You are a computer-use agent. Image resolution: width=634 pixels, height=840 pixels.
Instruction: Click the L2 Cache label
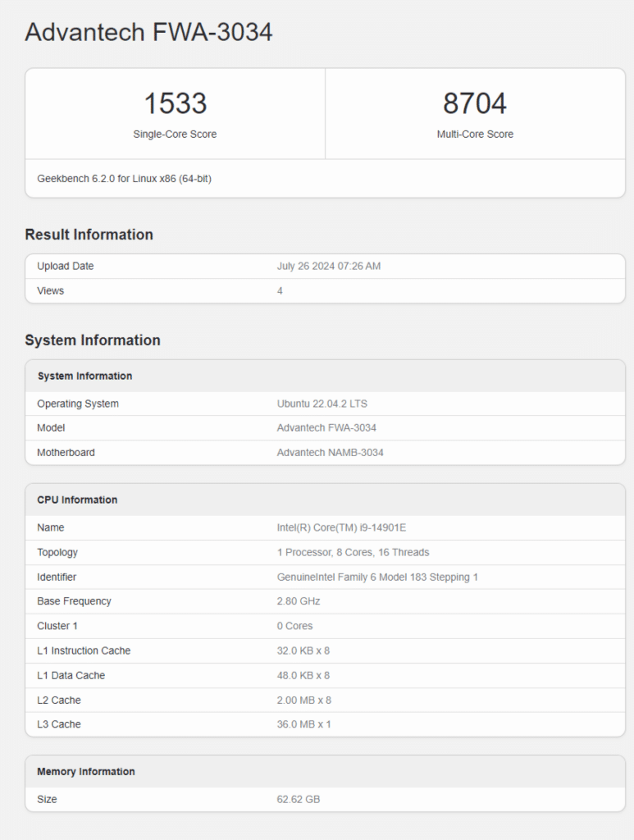[x=59, y=700]
